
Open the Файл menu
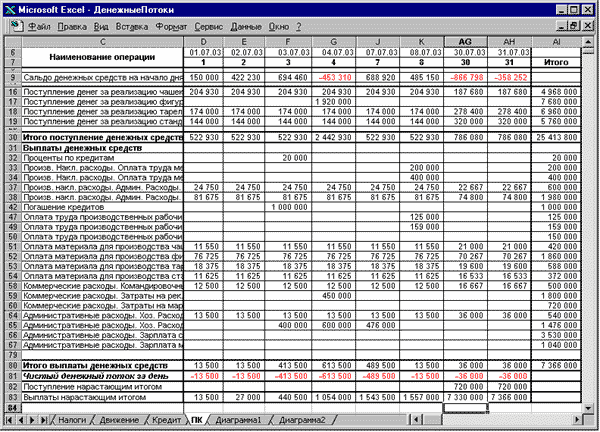pos(39,26)
